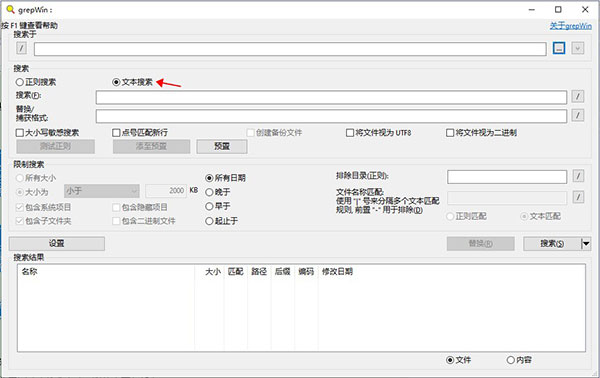The height and width of the screenshot is (378, 600).
Task: Click the slash button beside search path field
Action: point(21,48)
